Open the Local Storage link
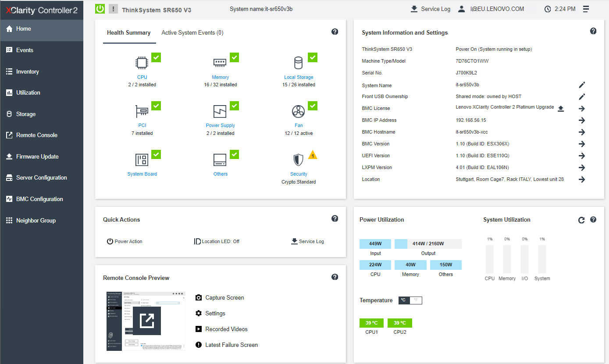The height and width of the screenshot is (364, 609). coord(299,77)
